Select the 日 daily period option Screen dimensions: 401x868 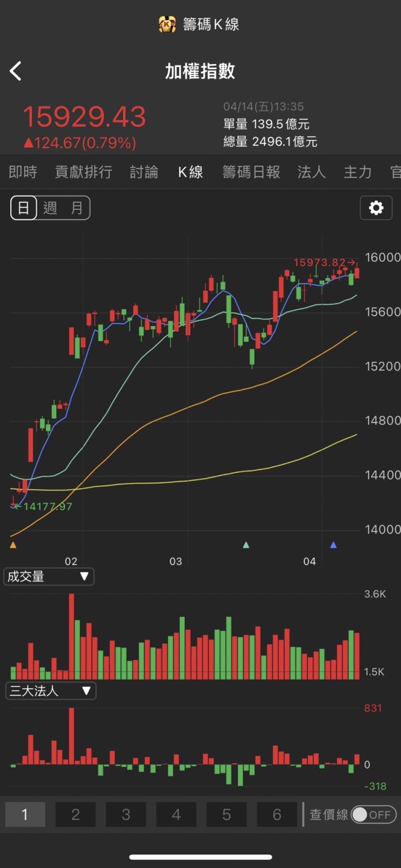click(x=23, y=208)
